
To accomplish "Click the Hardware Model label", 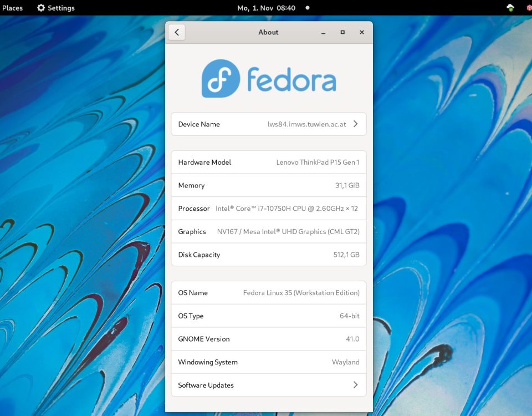I will tap(204, 163).
